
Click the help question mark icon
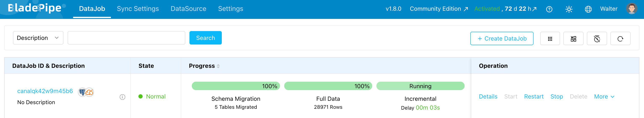point(549,9)
